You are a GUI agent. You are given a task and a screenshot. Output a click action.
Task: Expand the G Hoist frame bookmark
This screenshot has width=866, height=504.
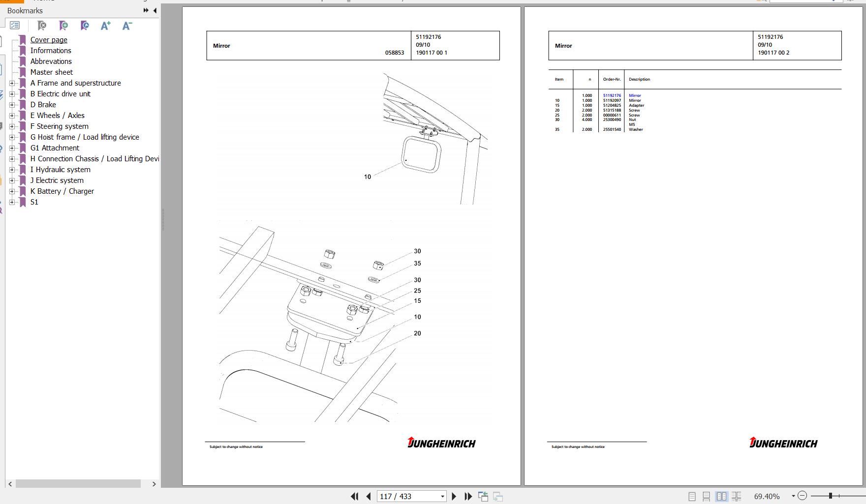[x=12, y=137]
